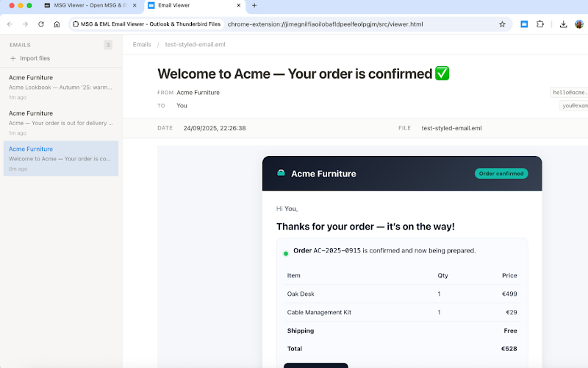Viewport: 588px width, 368px height.
Task: Open the MSG Viewer extension icon in toolbar
Action: coord(524,24)
